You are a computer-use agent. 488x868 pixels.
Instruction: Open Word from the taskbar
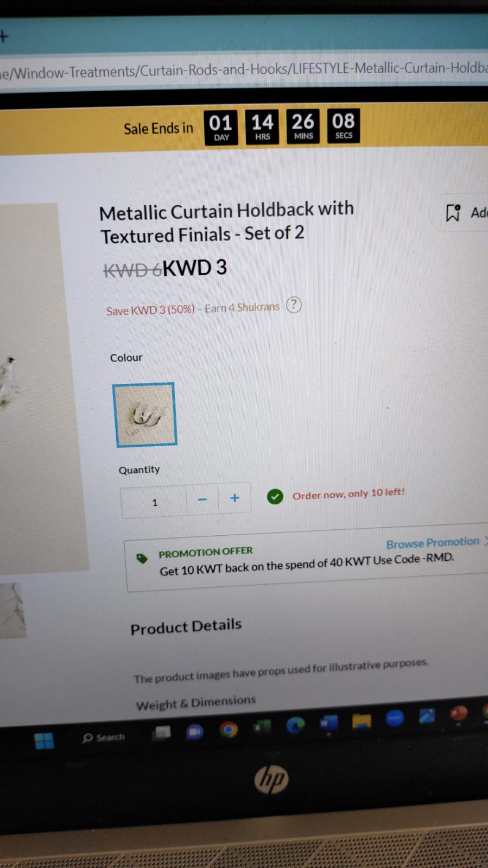click(328, 723)
